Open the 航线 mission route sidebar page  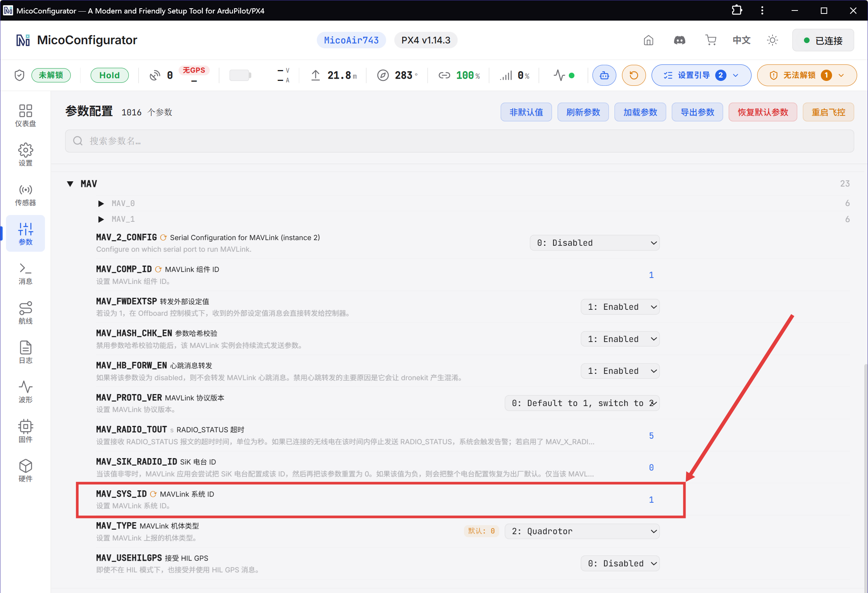25,313
